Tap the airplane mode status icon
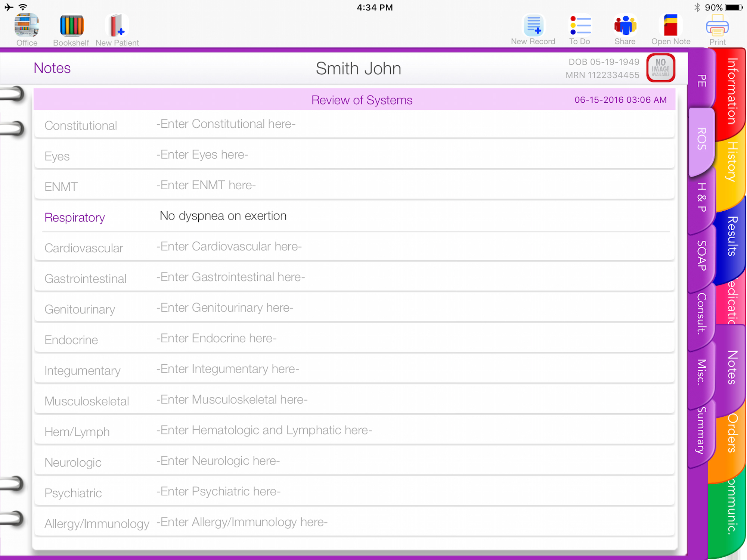Image resolution: width=747 pixels, height=560 pixels. (x=9, y=7)
